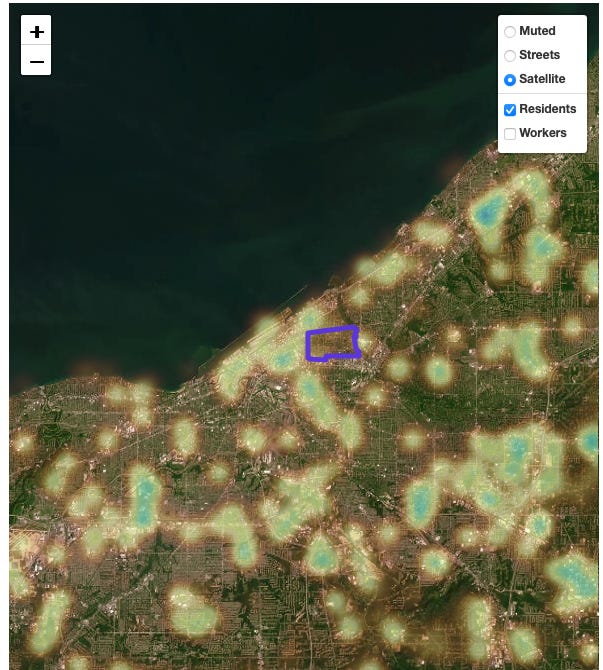Screen dimensions: 603x670
Task: Click the 'Muted' label text
Action: click(x=537, y=31)
